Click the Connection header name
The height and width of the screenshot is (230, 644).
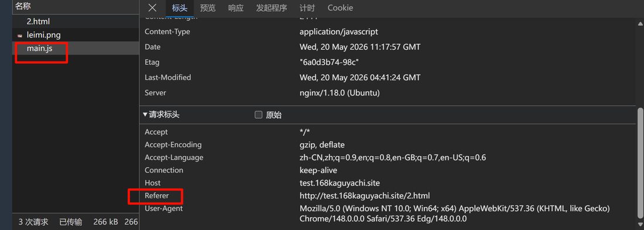pos(164,170)
